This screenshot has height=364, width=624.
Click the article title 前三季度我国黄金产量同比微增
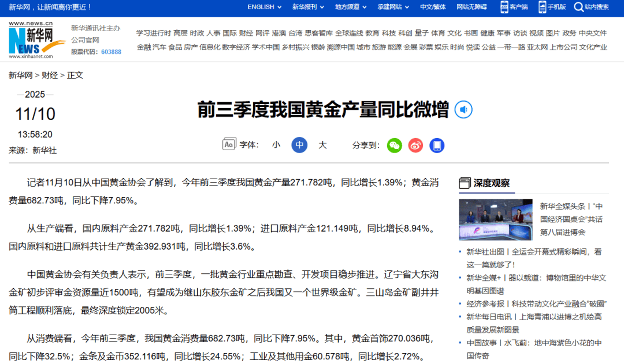tap(323, 110)
